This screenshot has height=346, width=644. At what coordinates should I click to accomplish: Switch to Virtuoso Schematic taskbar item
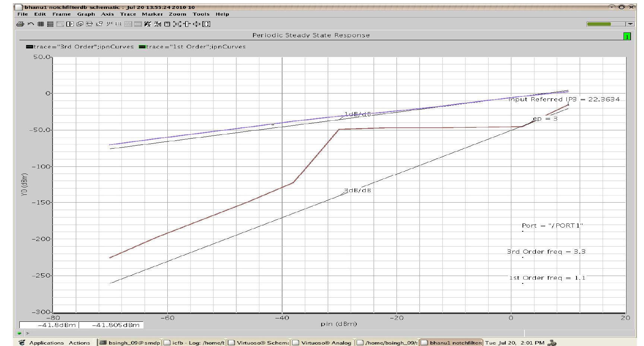259,343
